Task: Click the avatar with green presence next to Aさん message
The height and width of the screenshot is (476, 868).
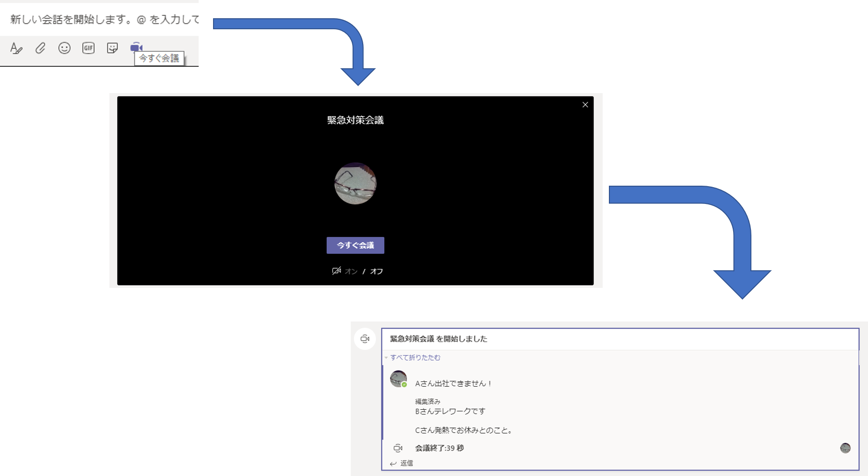Action: (x=397, y=379)
